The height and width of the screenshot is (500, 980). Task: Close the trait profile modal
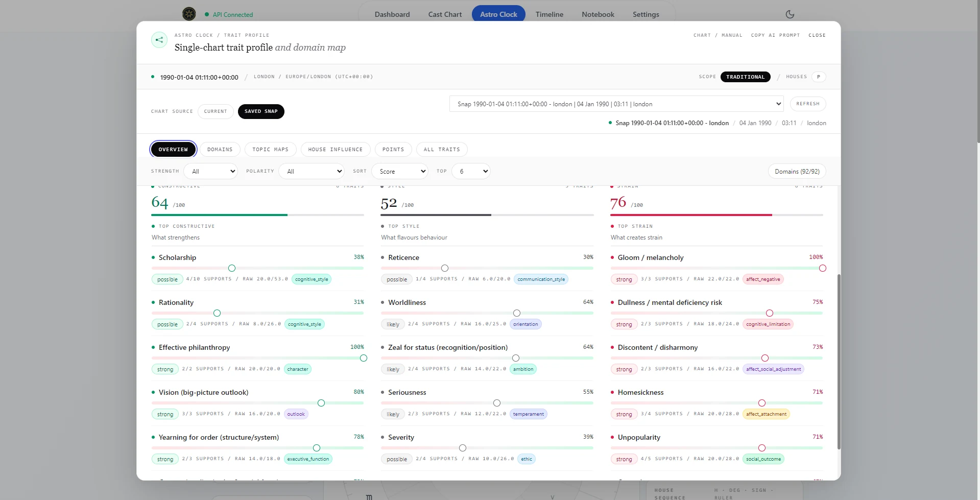point(817,35)
